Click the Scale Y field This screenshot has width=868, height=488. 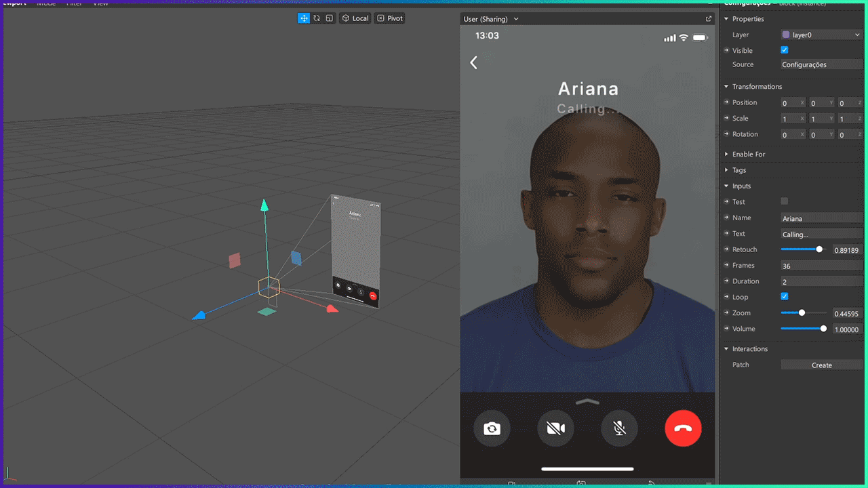click(x=821, y=119)
